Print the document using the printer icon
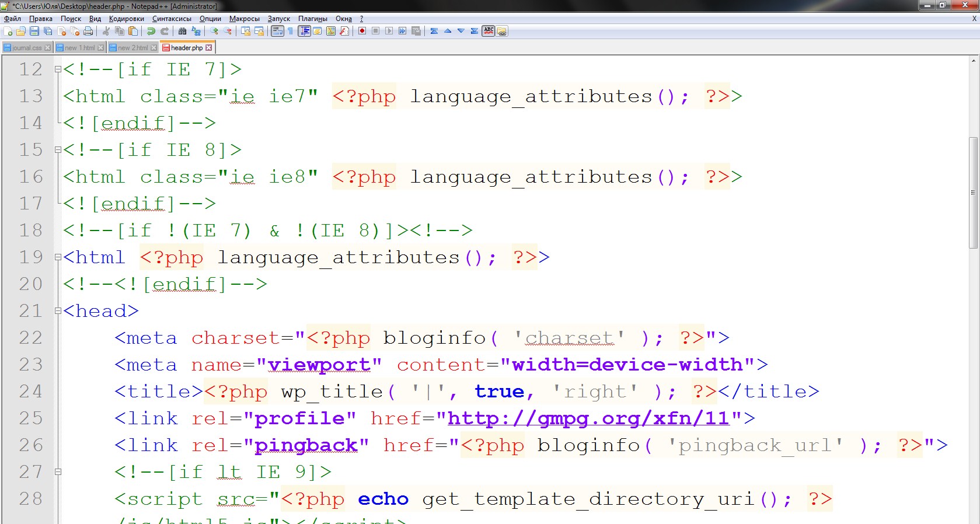980x524 pixels. 88,31
